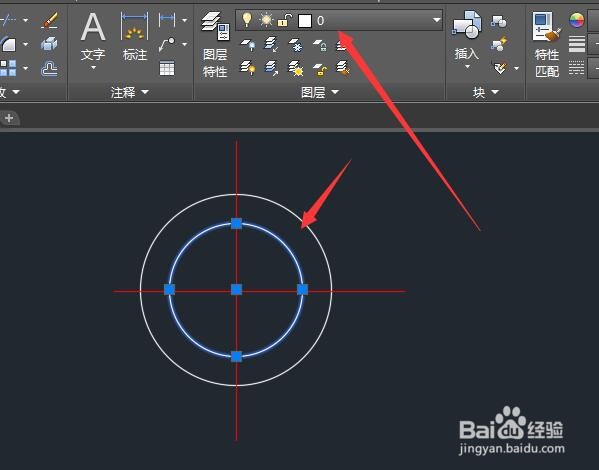Click the Freeze layer icon
Image resolution: width=599 pixels, height=470 pixels.
295,45
